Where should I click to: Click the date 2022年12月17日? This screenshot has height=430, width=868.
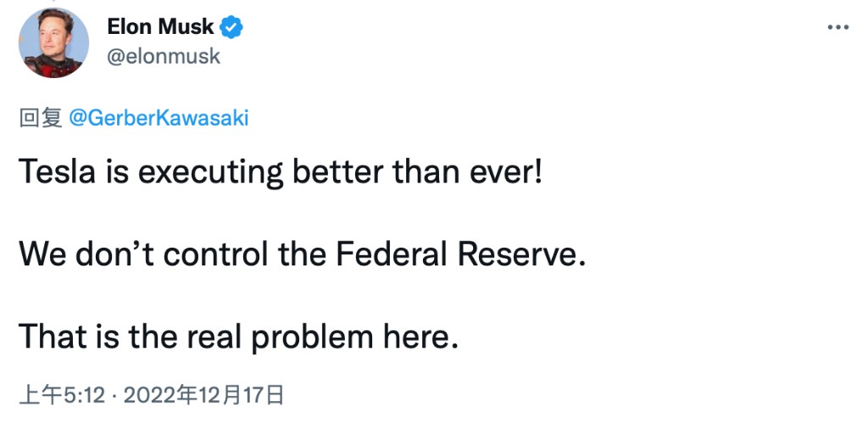203,394
